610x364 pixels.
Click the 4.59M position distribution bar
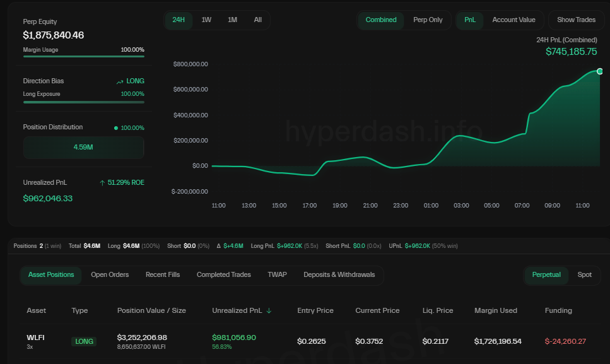pyautogui.click(x=84, y=148)
